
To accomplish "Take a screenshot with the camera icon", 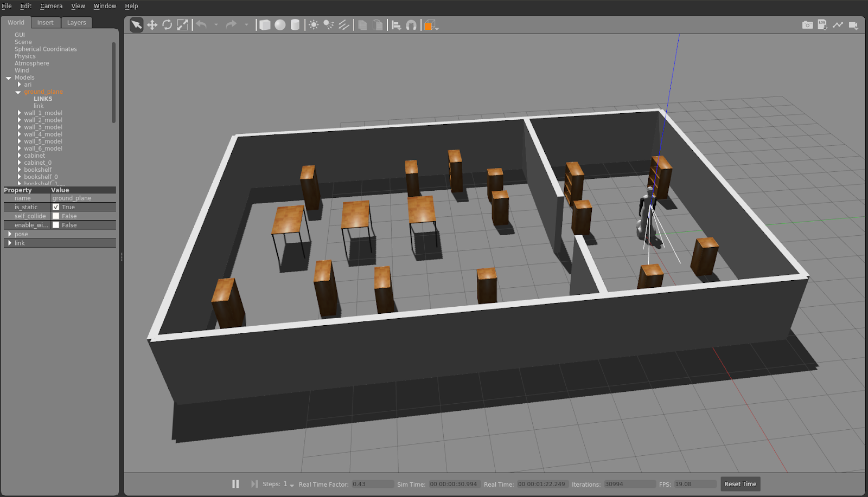I will coord(808,24).
